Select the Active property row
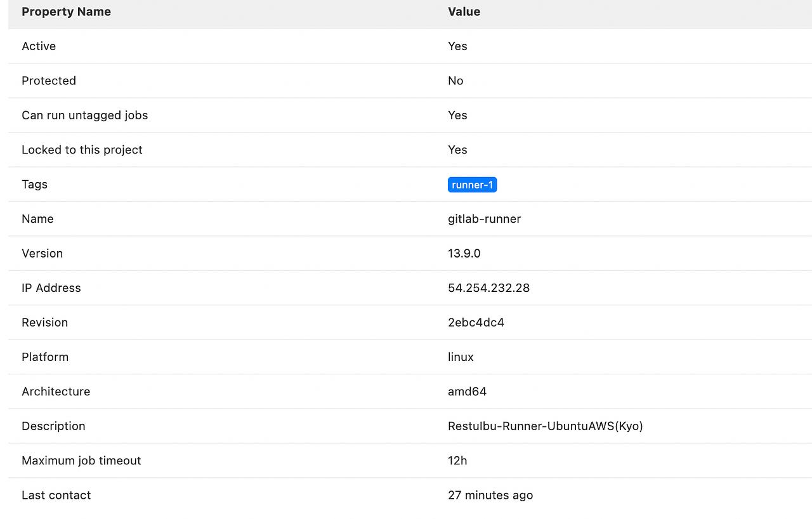Image resolution: width=812 pixels, height=519 pixels. 39,46
